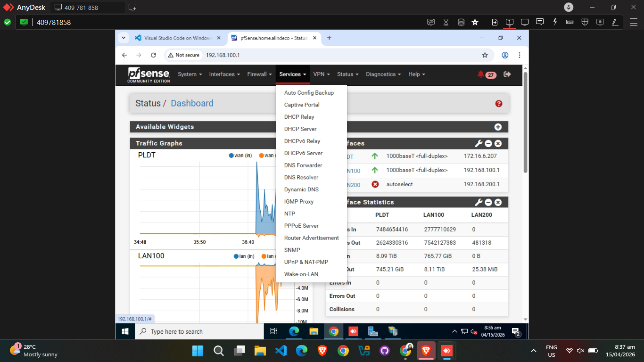Minimize the Interfaces widget with minus icon

tap(488, 143)
